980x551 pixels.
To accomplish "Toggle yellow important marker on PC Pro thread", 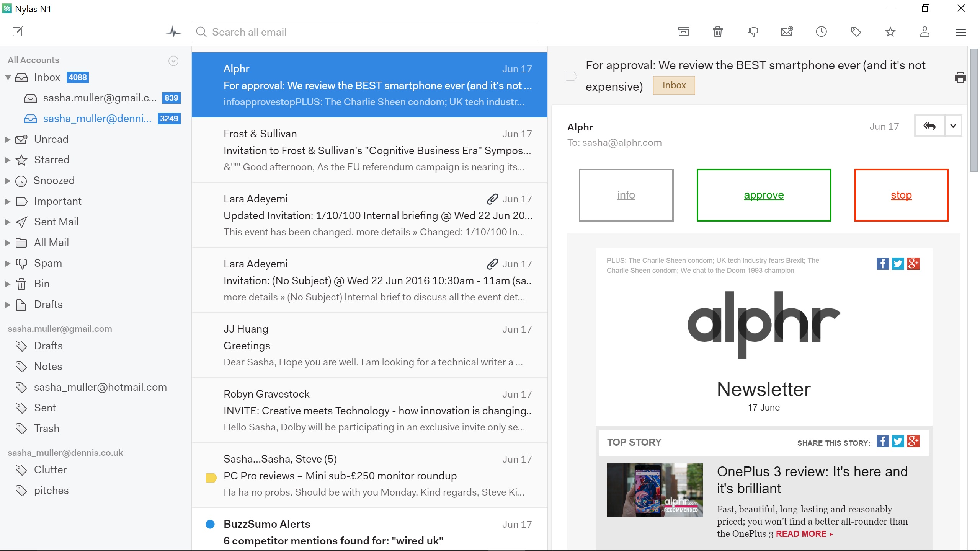I will (x=211, y=478).
